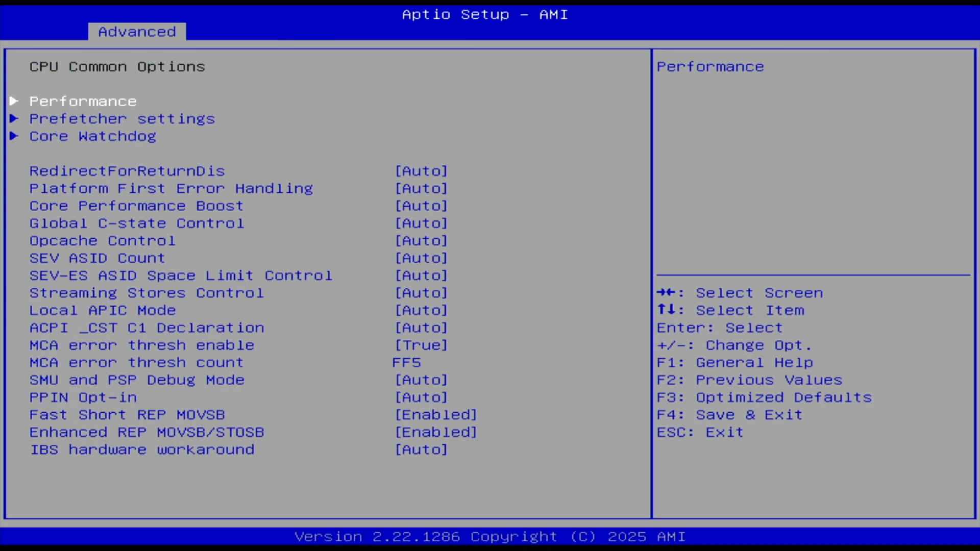
Task: Open Global C-state Control Auto option
Action: (x=421, y=223)
